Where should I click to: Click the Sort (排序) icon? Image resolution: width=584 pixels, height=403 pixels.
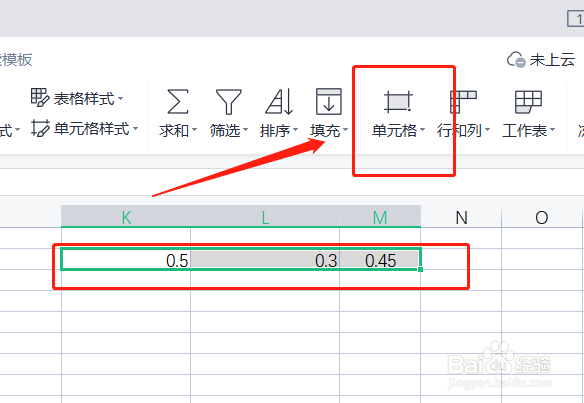279,101
